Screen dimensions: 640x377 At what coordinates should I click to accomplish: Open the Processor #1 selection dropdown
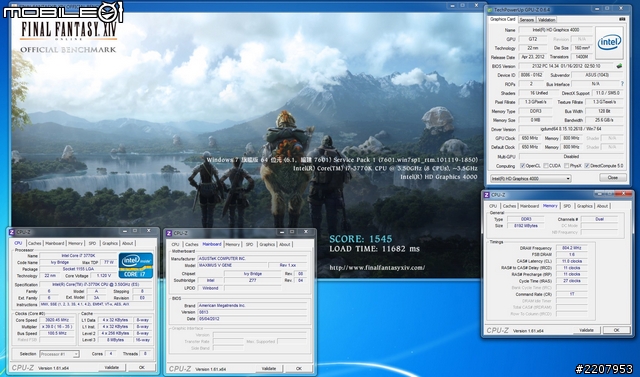pos(59,354)
